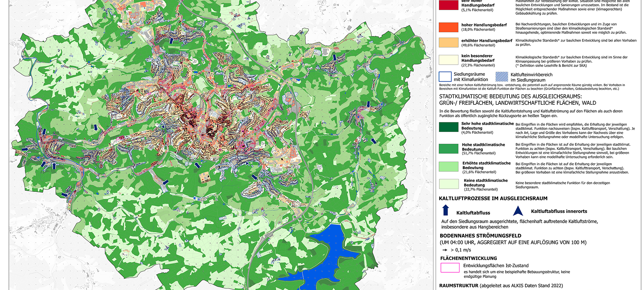
Task: Click the FLÄCHENENTWICKLUNG section heading
Action: click(468, 258)
